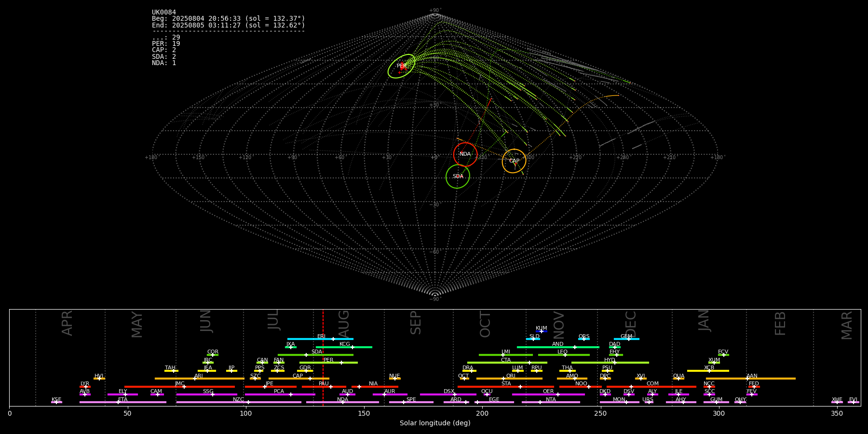The width and height of the screenshot is (868, 434).
Task: Click the ERI cyan activity bar
Action: pos(320,339)
